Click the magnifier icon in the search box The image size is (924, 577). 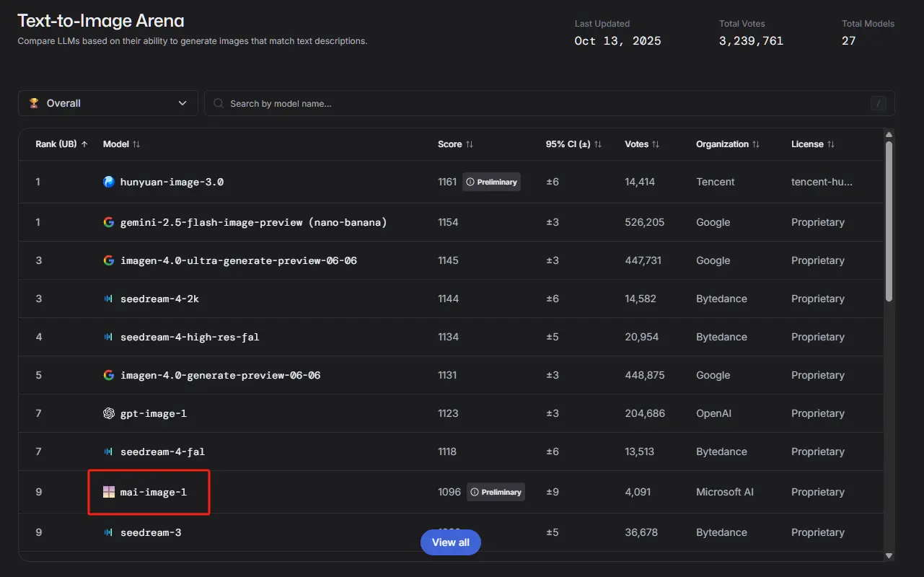coord(218,103)
